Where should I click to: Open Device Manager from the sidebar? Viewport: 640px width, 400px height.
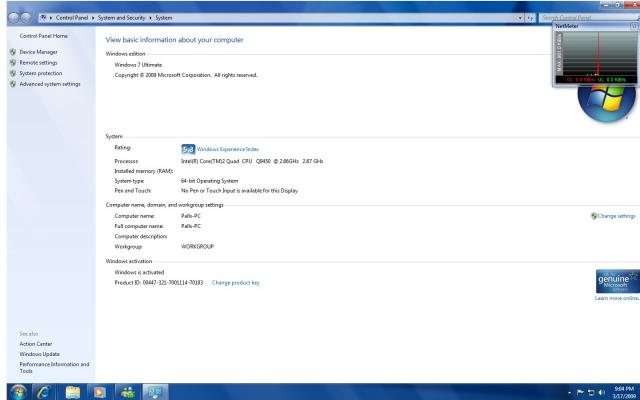(x=38, y=52)
